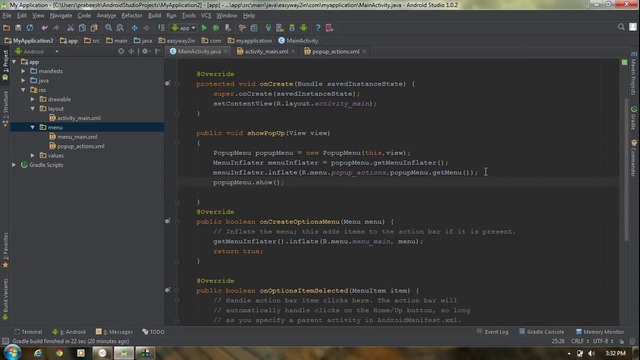This screenshot has width=640, height=360.
Task: Click the Find magnifier icon
Action: [x=108, y=28]
